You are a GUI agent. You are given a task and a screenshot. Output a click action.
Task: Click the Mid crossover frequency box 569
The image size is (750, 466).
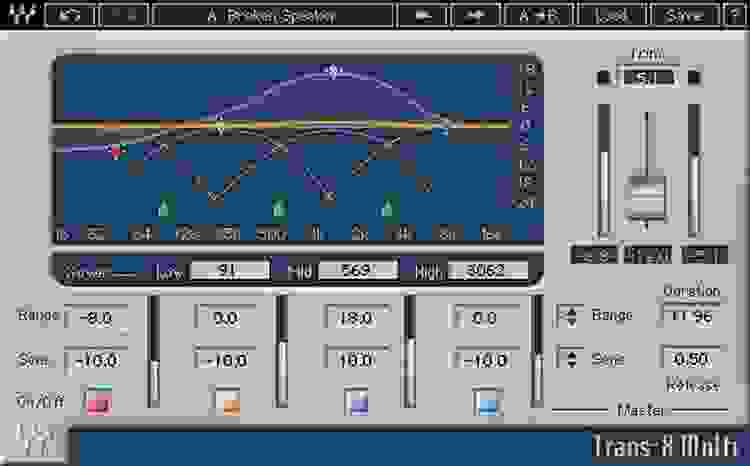358,270
